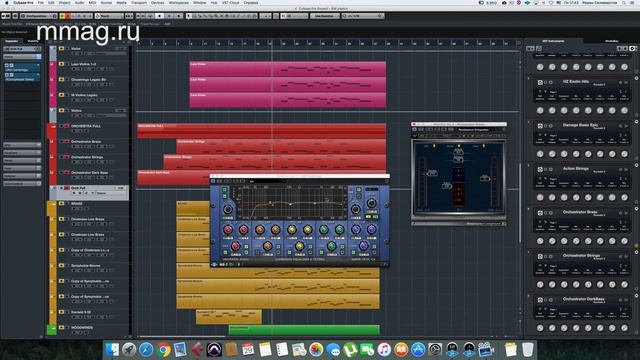Click the UAD logo icon in EQ footer

coord(214,264)
